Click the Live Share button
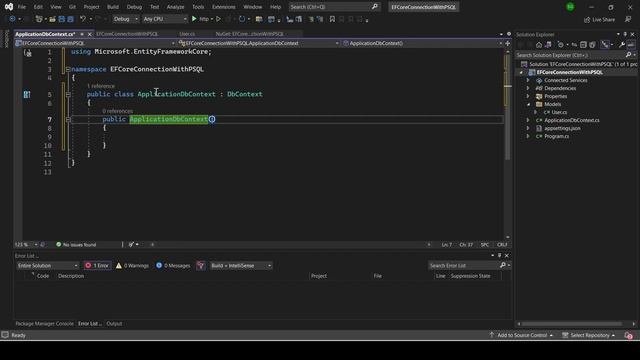Viewport: 640px width, 360px height. click(599, 19)
